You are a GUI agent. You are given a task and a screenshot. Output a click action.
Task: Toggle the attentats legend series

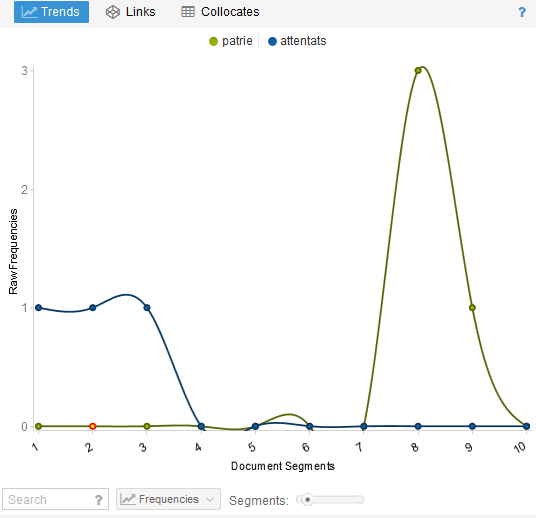pyautogui.click(x=297, y=41)
